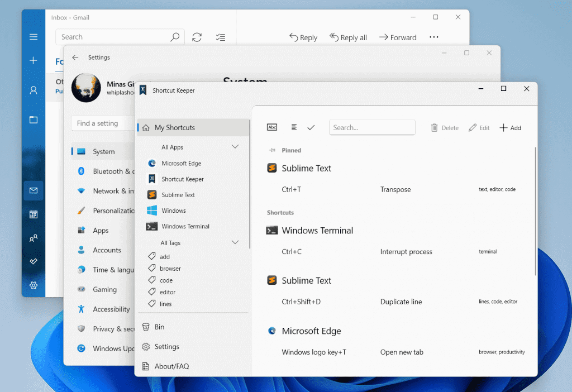The image size is (572, 392).
Task: Click the document icon beside About/FAQ
Action: pyautogui.click(x=146, y=366)
